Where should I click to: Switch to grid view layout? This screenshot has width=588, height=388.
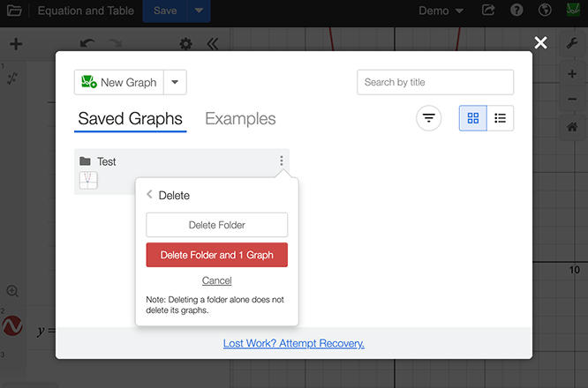pos(472,118)
